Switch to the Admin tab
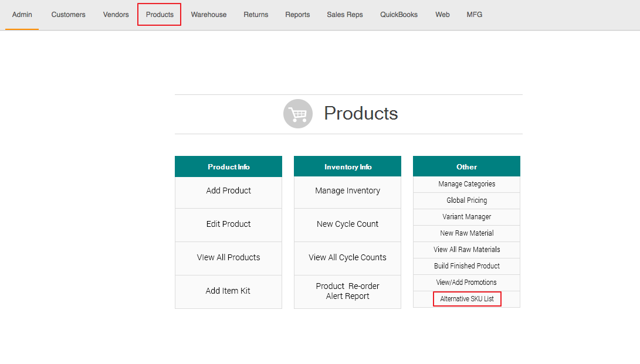The width and height of the screenshot is (640, 364). (22, 15)
